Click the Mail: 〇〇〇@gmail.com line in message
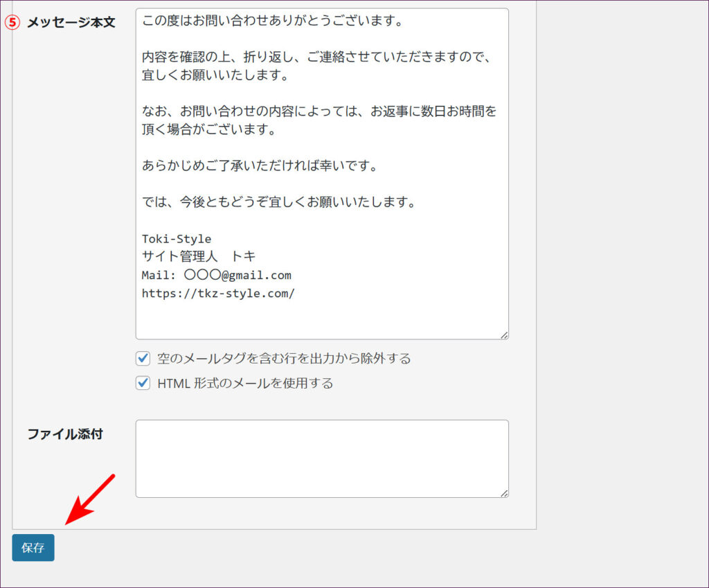The height and width of the screenshot is (588, 709). coord(216,275)
